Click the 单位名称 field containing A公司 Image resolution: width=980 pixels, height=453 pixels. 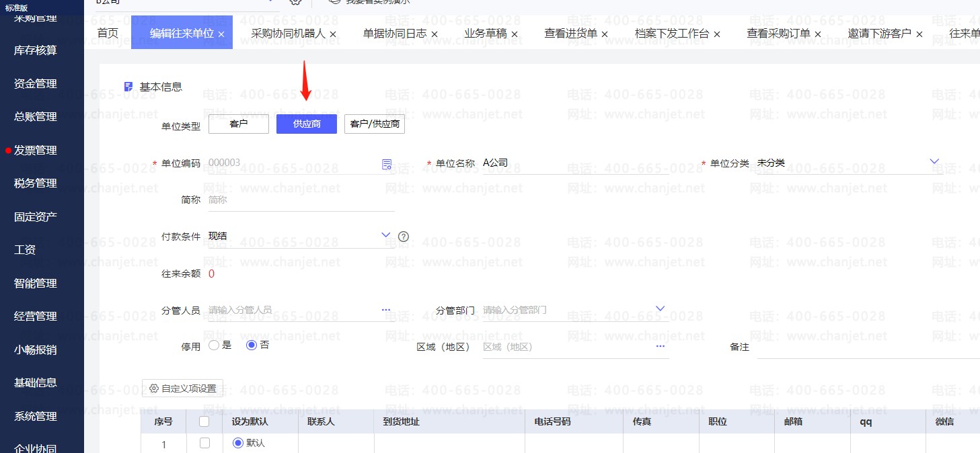[x=576, y=163]
